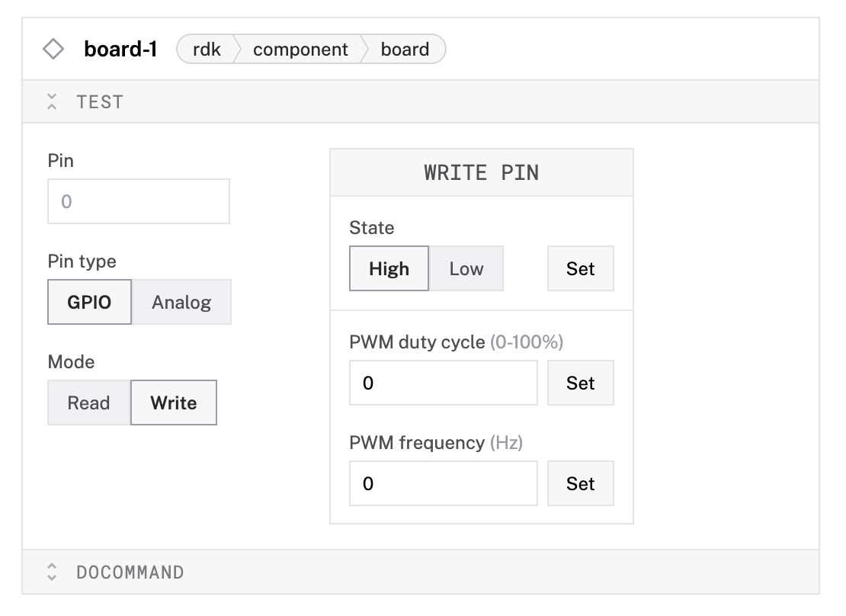This screenshot has height=616, width=846.
Task: Expand the DOCOMMAND section arrows icon
Action: click(x=52, y=573)
